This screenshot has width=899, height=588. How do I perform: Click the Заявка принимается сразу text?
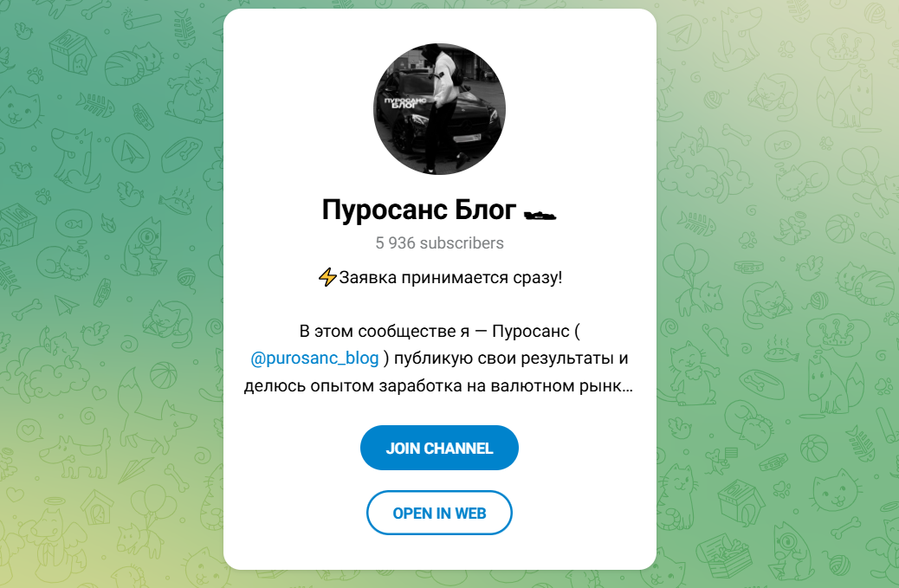[450, 277]
